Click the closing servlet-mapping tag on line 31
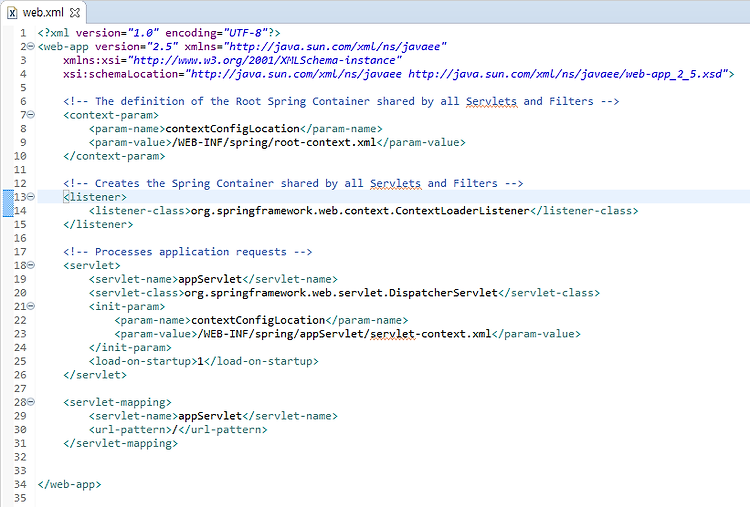Screen dimensions: 750x507 coord(121,443)
